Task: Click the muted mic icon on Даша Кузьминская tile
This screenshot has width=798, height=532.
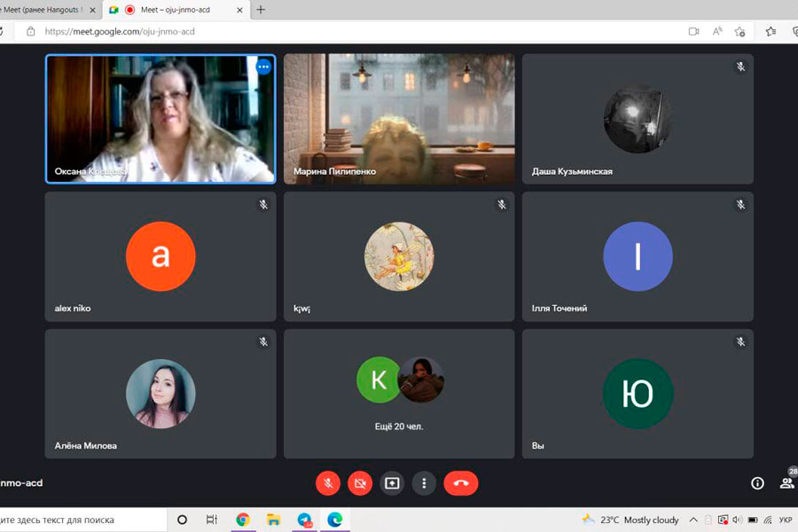Action: point(740,66)
